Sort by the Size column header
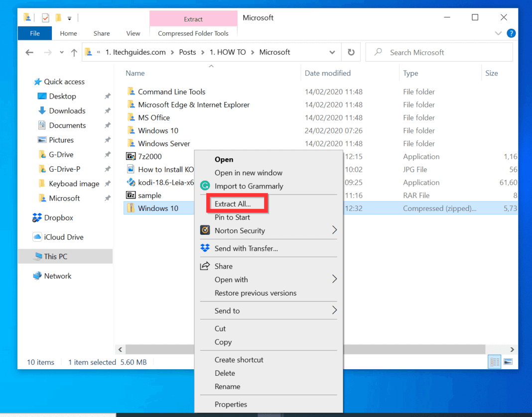 491,73
